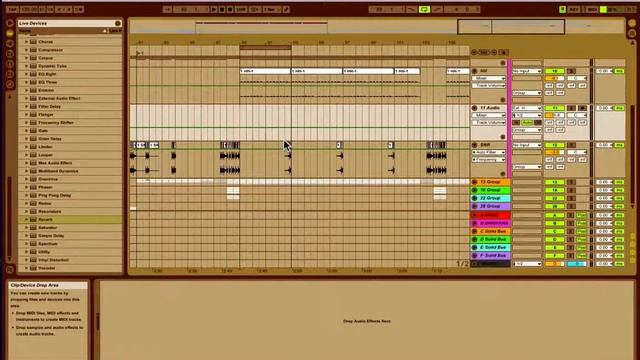Click the arrangement position field

[190, 9]
